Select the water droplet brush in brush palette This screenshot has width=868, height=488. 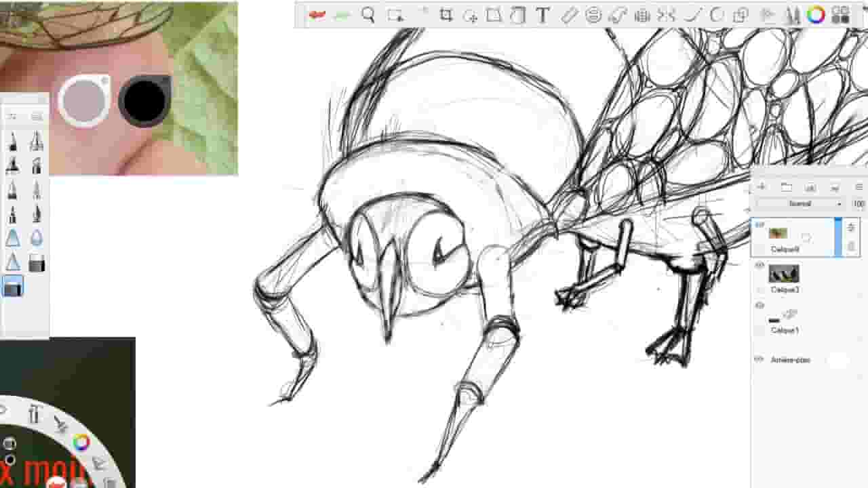point(37,238)
